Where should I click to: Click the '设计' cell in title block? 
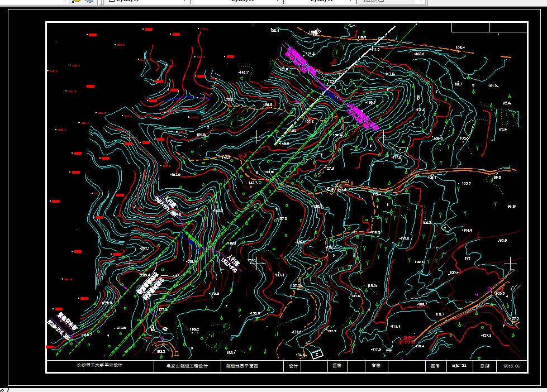coord(293,366)
